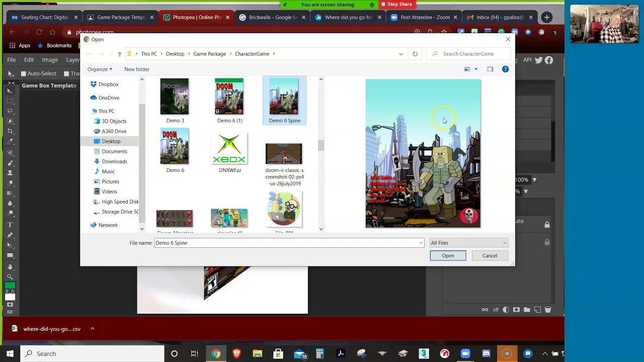The image size is (644, 362).
Task: Select the Hand tool in Photopea
Action: (10, 266)
